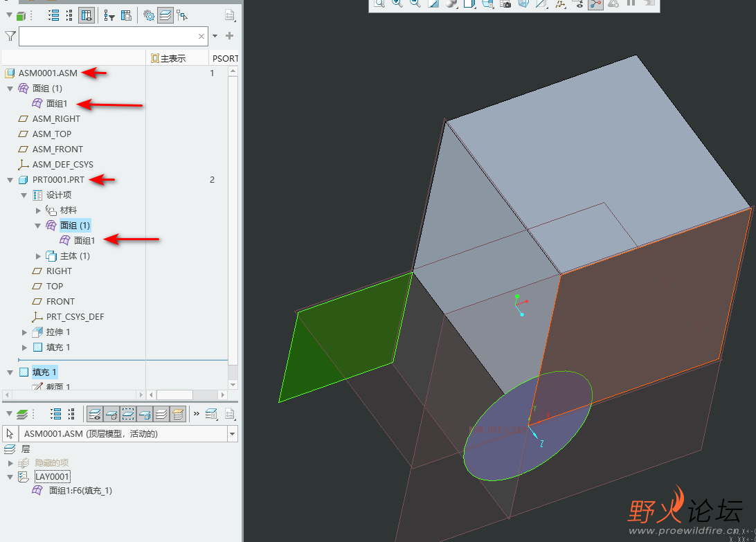Screen dimensions: 756x542
Task: Click the tree column settings icon
Action: point(126,16)
